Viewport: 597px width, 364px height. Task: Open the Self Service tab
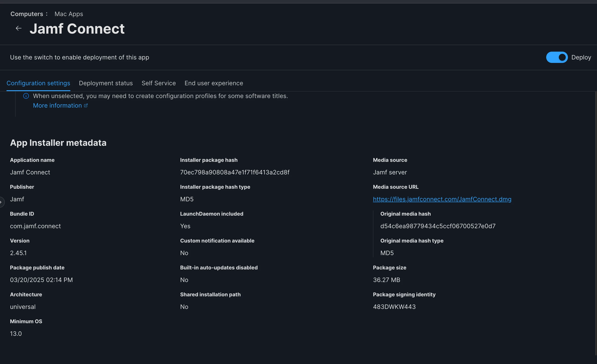click(158, 83)
